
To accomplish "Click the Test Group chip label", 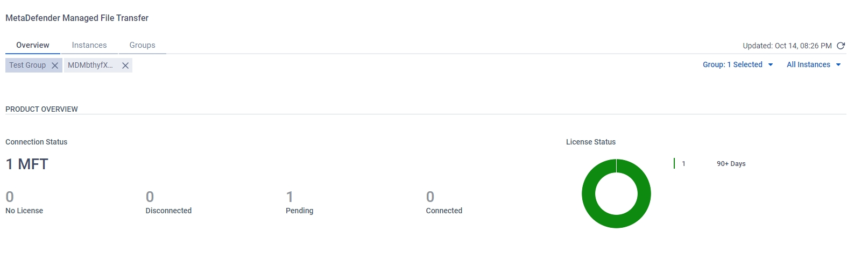I will 27,65.
